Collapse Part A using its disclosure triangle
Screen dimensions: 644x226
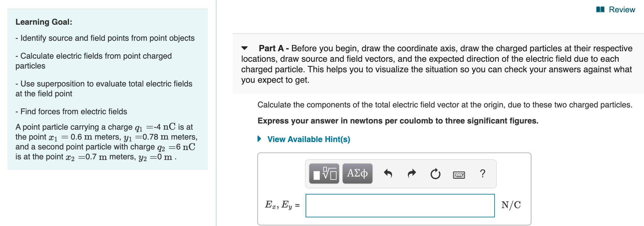coord(244,48)
